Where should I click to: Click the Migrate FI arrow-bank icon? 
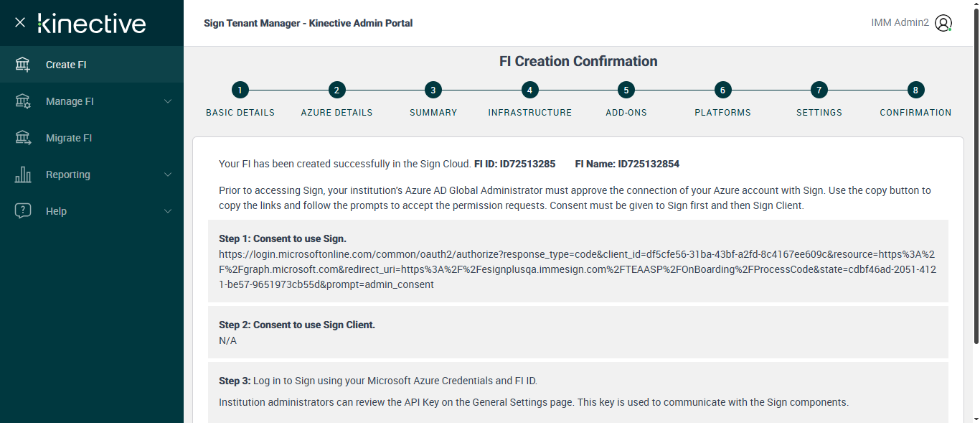tap(23, 138)
